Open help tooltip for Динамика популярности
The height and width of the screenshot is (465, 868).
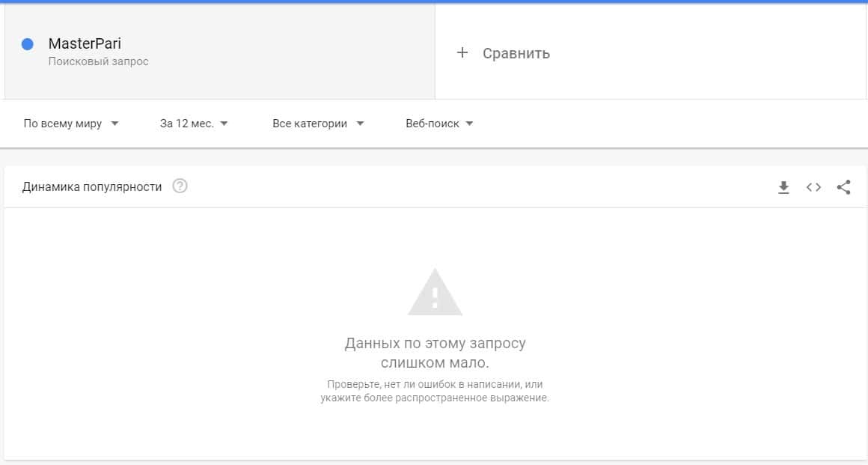click(x=180, y=186)
